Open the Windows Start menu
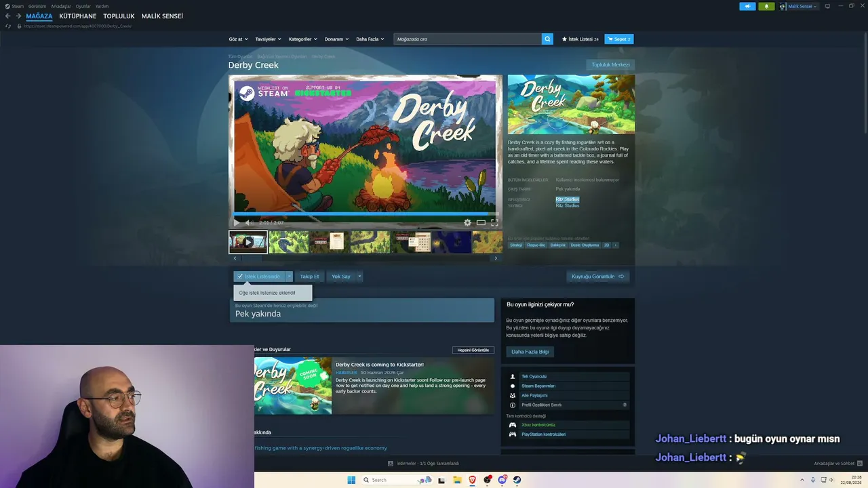Viewport: 868px width, 488px height. point(351,480)
